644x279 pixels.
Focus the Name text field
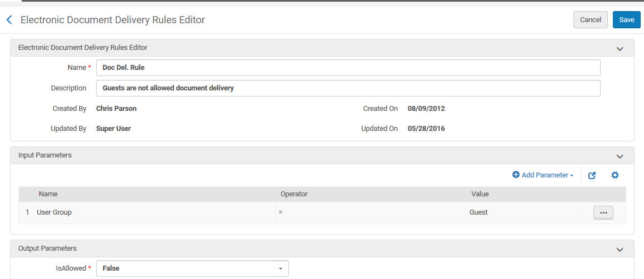(x=348, y=68)
